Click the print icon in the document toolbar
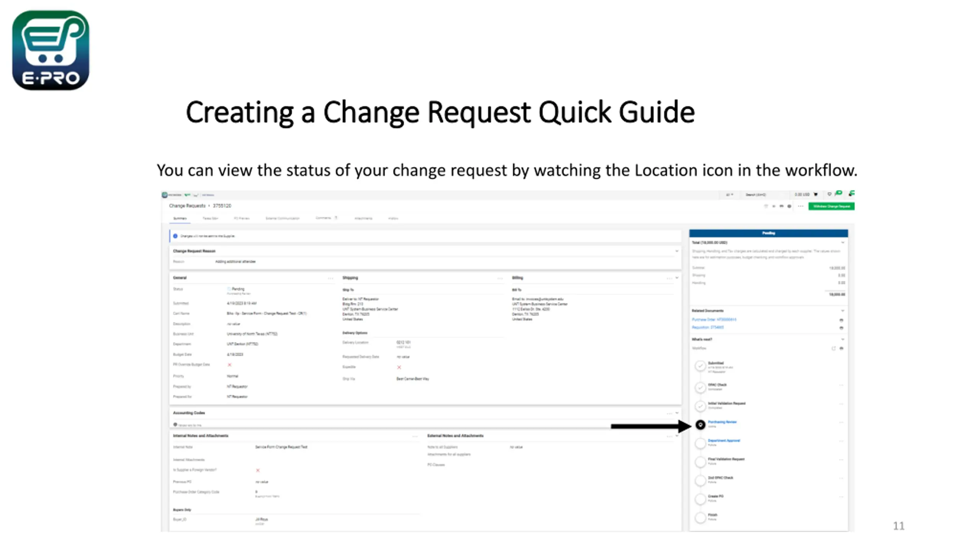Screen dimensions: 980x551 781,206
